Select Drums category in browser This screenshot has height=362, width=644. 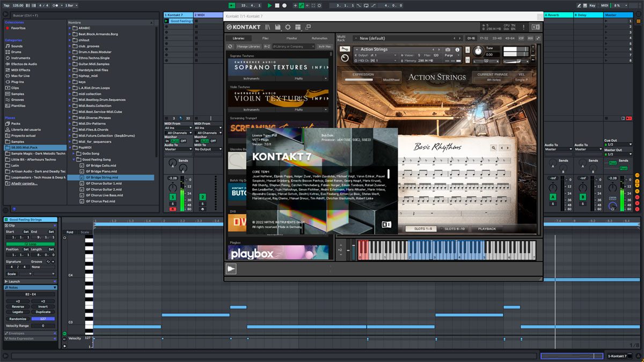tap(13, 52)
